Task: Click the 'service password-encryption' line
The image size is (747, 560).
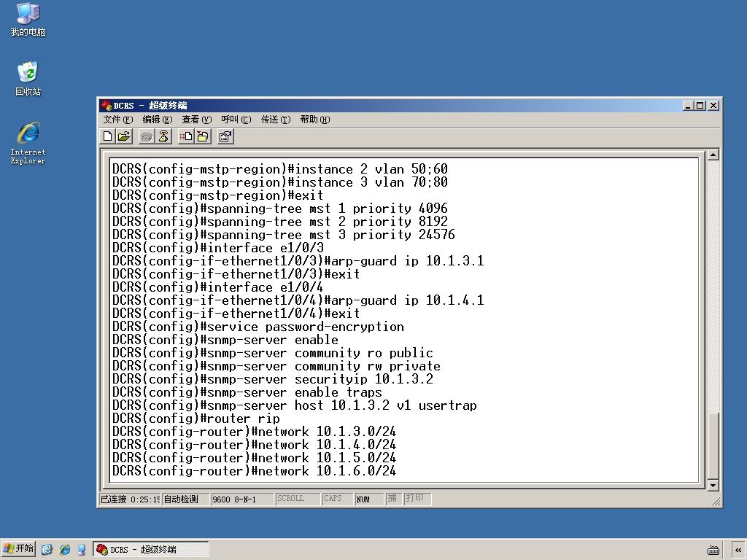Action: [x=258, y=327]
